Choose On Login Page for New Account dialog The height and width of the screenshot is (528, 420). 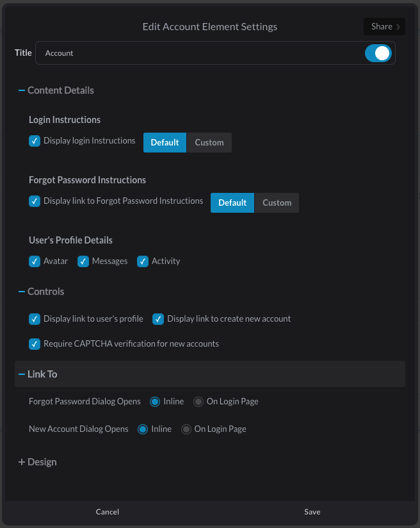[186, 429]
